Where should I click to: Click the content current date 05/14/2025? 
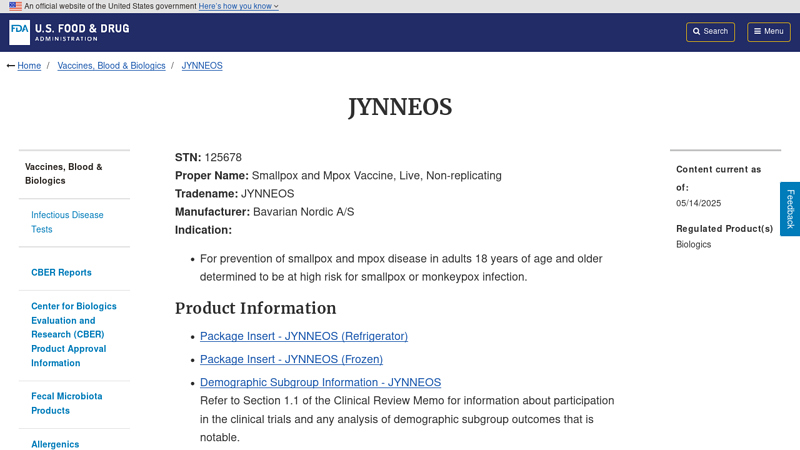click(698, 203)
